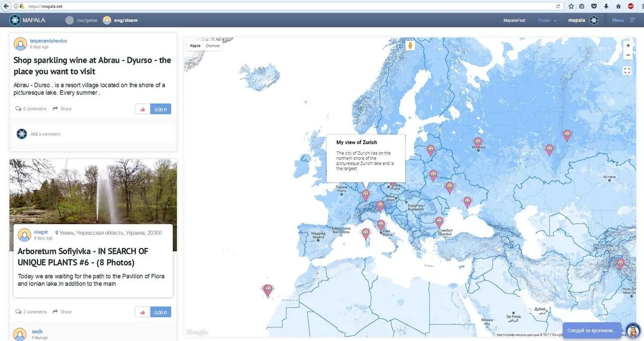Click the MAPALA logo in header
644x341 pixels.
pos(27,20)
